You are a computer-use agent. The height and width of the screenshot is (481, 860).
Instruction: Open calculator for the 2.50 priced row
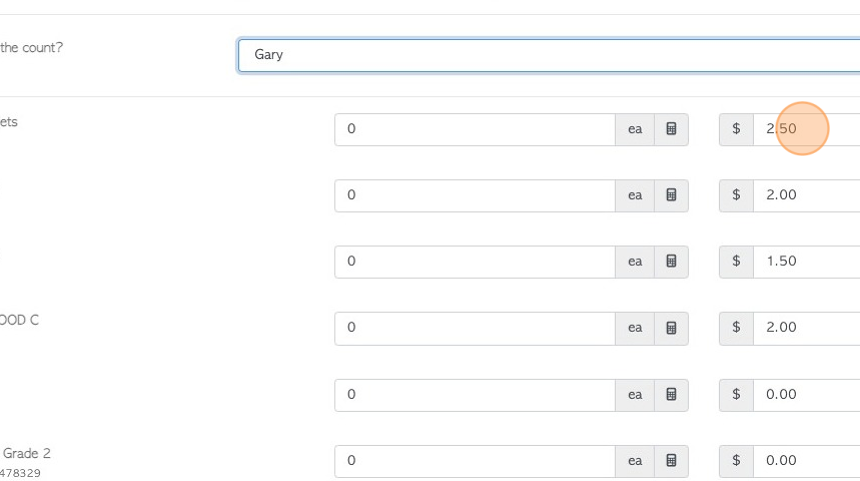[671, 129]
